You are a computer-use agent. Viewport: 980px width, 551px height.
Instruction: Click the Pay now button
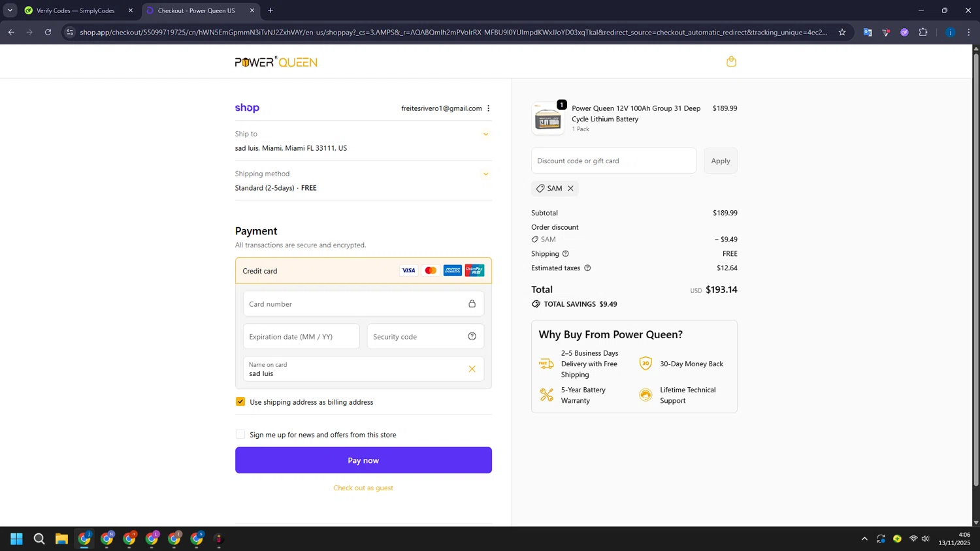(363, 460)
